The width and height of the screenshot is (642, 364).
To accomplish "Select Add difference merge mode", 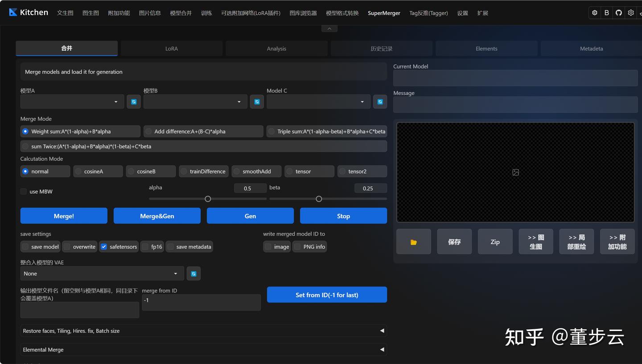I will [x=148, y=131].
